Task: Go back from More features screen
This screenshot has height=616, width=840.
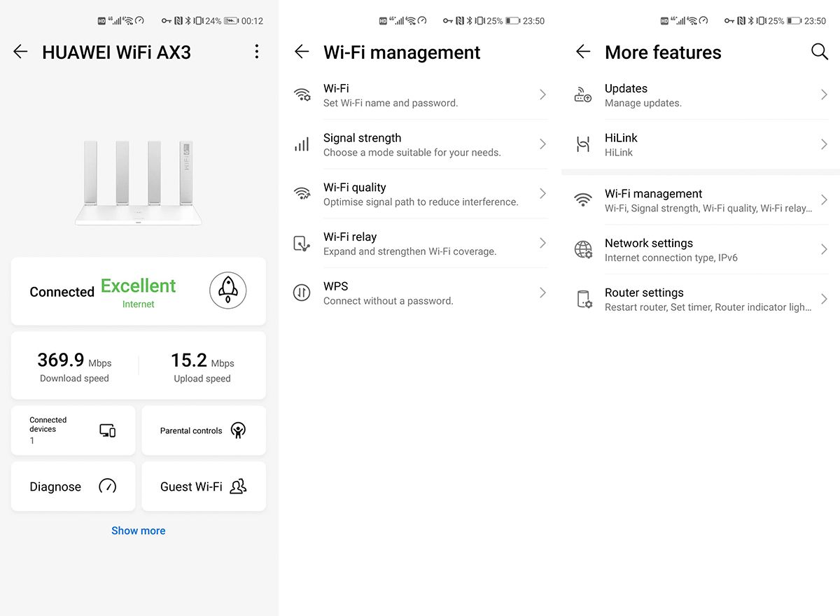Action: pyautogui.click(x=583, y=52)
